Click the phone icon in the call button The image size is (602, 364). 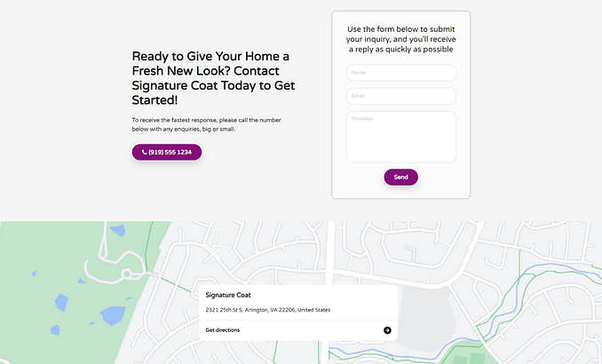click(x=144, y=153)
